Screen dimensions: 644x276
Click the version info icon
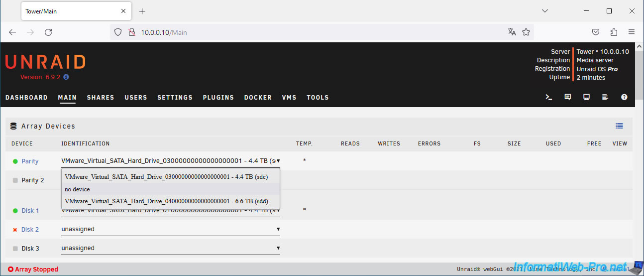(x=66, y=77)
